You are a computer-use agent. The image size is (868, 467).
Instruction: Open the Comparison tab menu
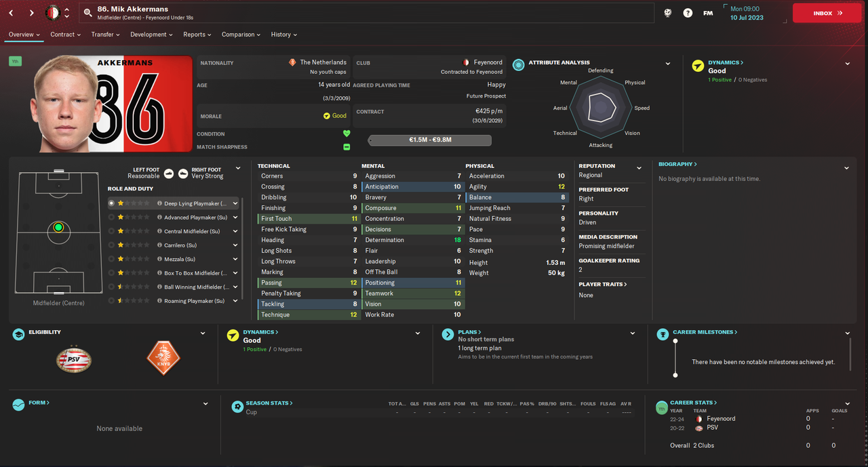[241, 35]
